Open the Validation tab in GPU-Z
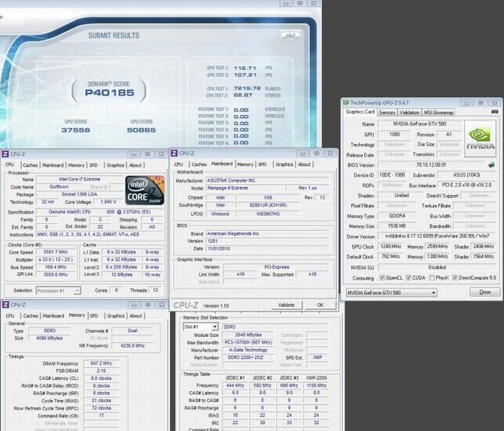Screen dimensions: 504x431 (409, 113)
